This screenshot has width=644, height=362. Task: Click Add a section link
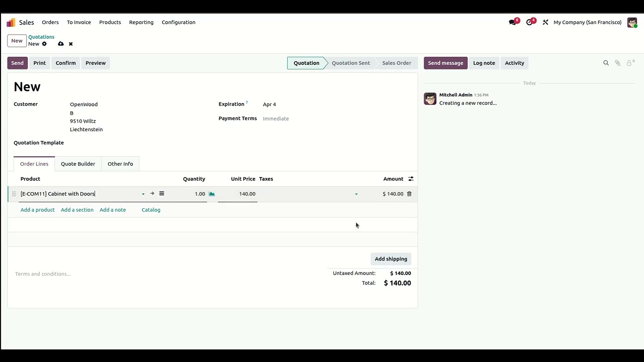click(77, 210)
